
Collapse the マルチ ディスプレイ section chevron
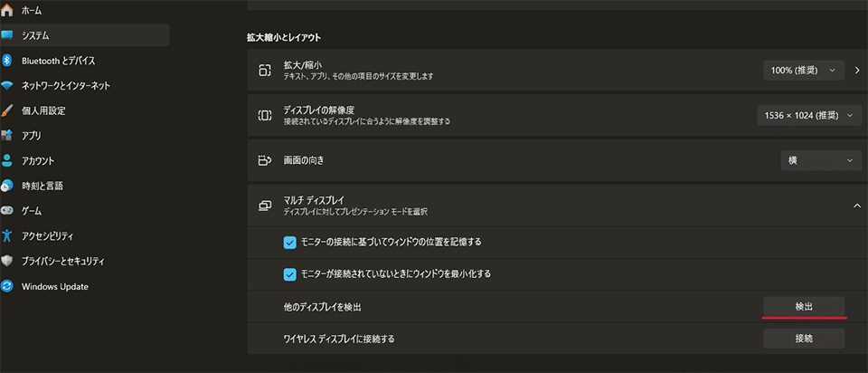click(857, 206)
